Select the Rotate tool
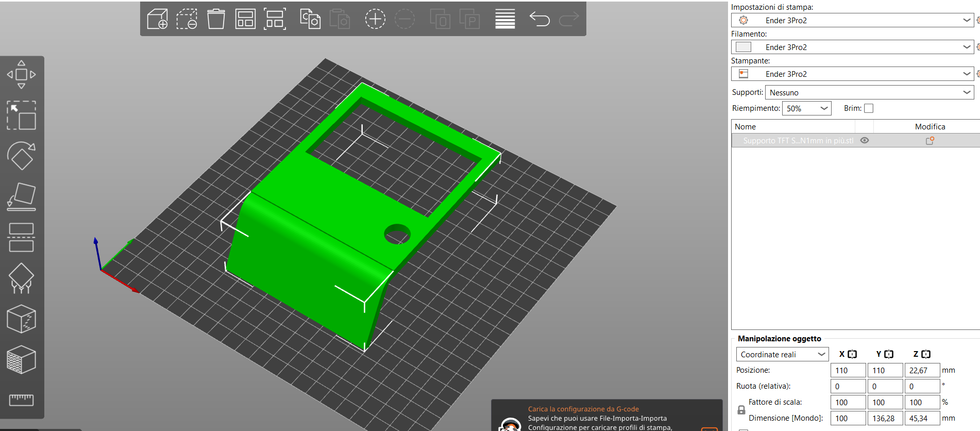Image resolution: width=980 pixels, height=431 pixels. (21, 156)
